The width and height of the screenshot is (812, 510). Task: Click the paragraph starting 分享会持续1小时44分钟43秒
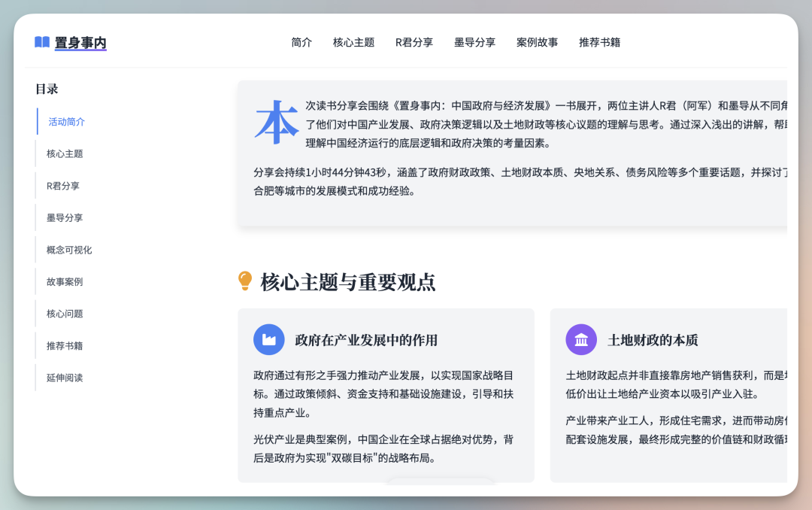pyautogui.click(x=520, y=181)
